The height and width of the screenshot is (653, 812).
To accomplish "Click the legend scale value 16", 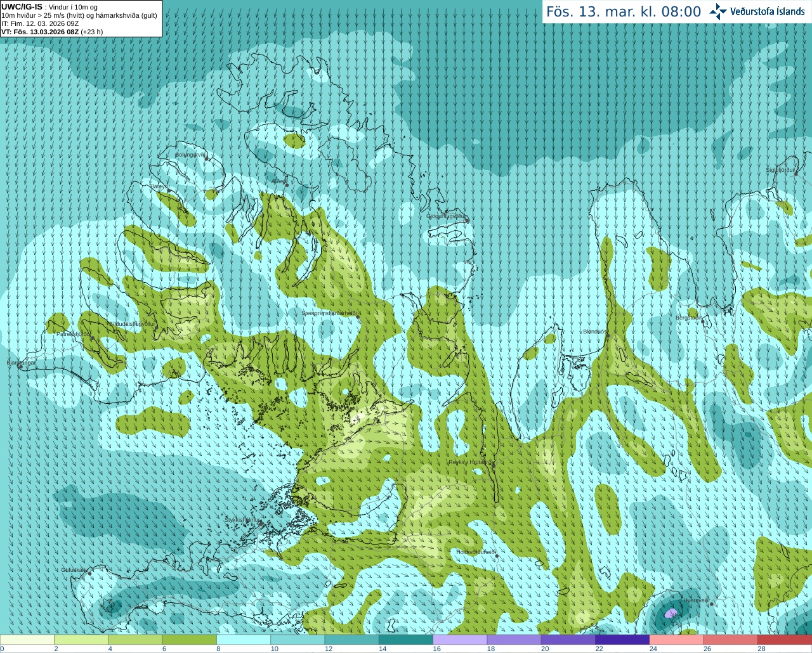I will tap(436, 649).
